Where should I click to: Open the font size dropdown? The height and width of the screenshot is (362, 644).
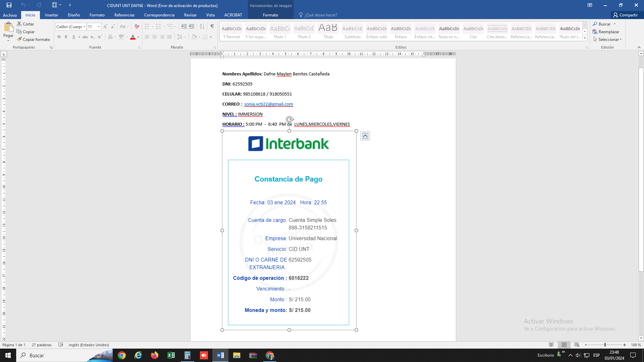pyautogui.click(x=99, y=26)
